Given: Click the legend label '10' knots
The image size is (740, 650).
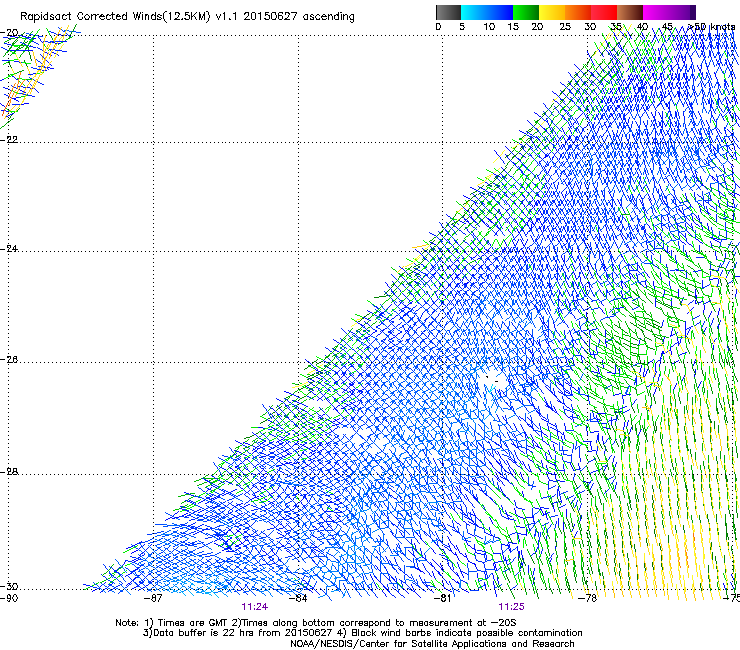Looking at the screenshot, I should pyautogui.click(x=489, y=27).
